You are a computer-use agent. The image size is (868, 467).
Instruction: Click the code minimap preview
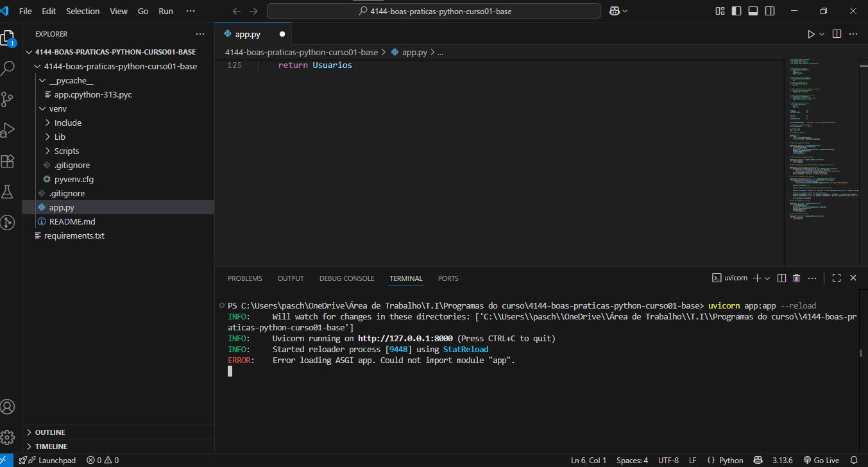(822, 140)
